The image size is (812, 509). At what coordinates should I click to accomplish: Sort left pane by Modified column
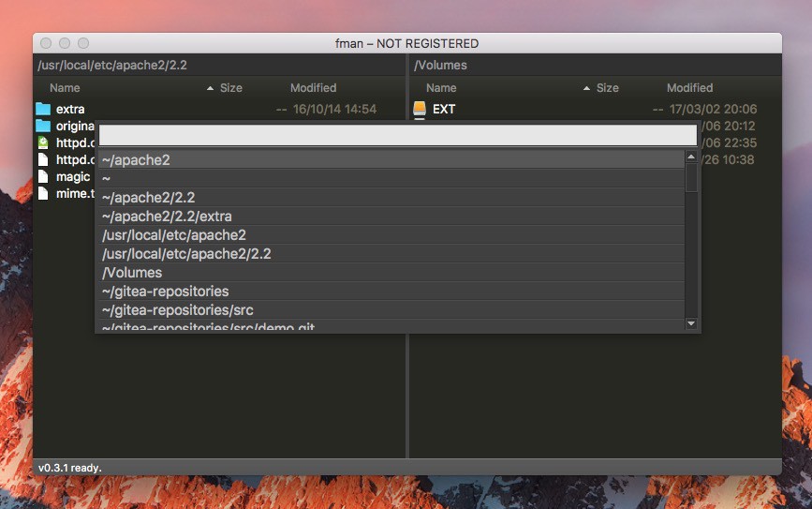(x=314, y=88)
